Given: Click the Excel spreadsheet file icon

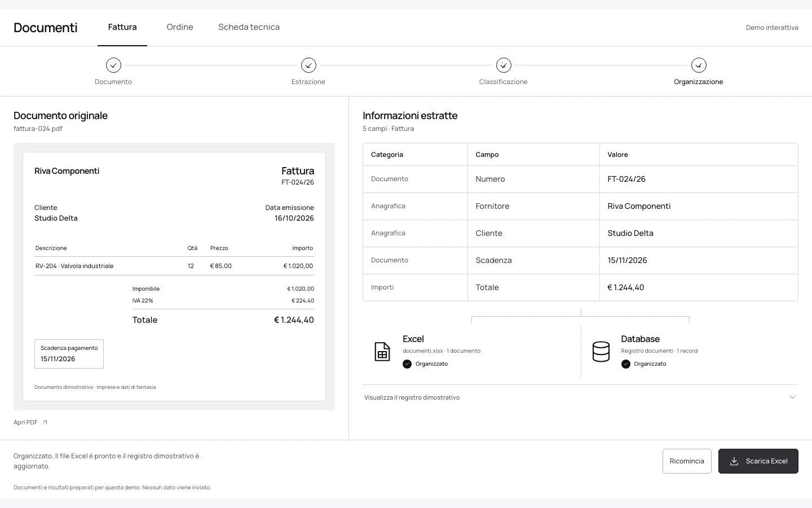Looking at the screenshot, I should 382,352.
